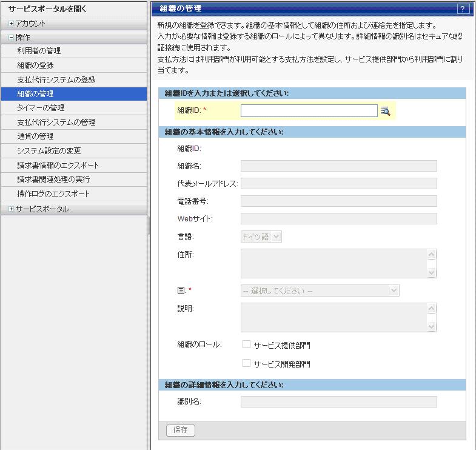The image size is (476, 450).
Task: Expand the アカウント section
Action: (12, 23)
